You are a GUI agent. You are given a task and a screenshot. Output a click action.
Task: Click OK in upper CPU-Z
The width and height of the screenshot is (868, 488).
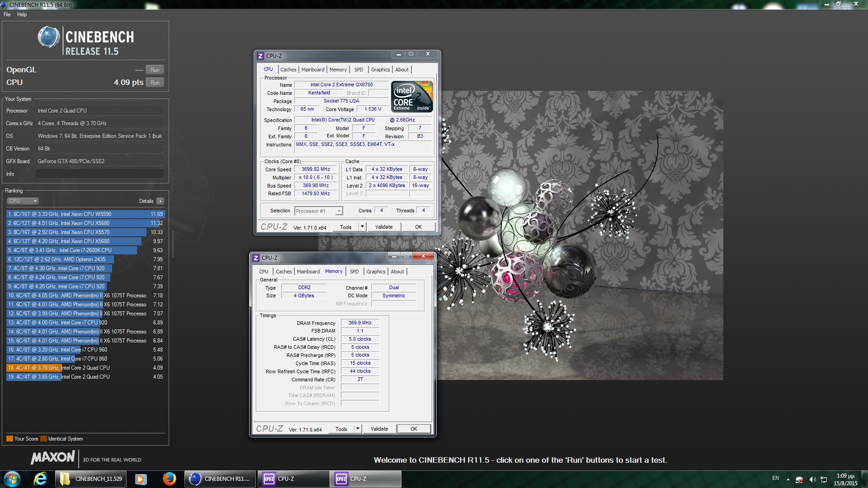[x=419, y=227]
